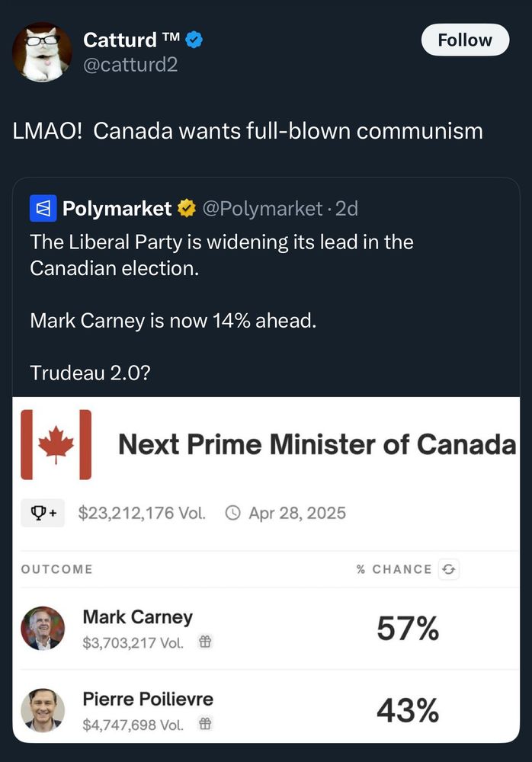
Task: Click the gift icon under Pierre Poilievre
Action: point(204,725)
